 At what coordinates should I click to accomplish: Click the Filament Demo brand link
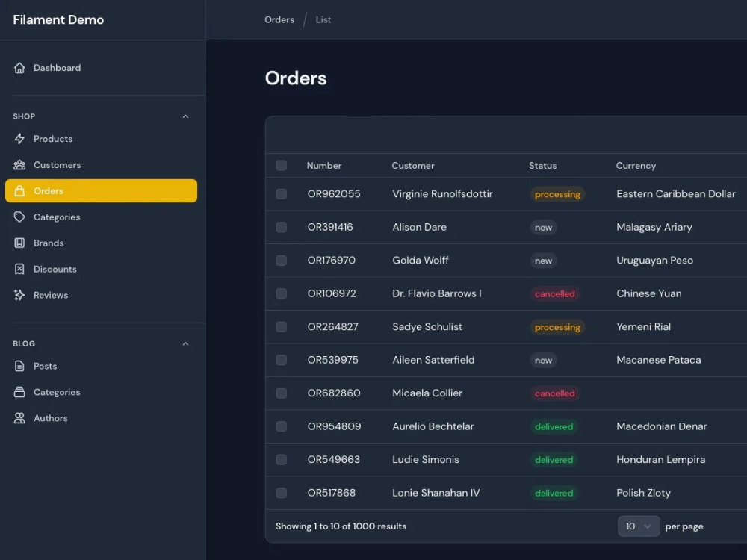(58, 19)
